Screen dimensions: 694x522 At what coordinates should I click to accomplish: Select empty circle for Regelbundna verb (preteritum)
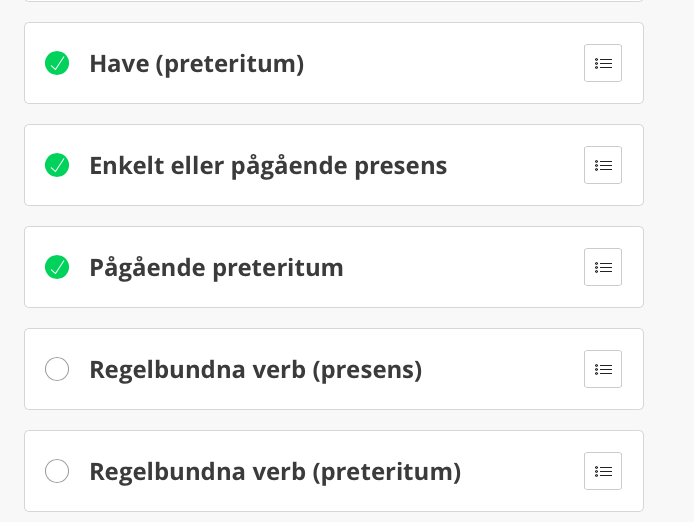[57, 471]
